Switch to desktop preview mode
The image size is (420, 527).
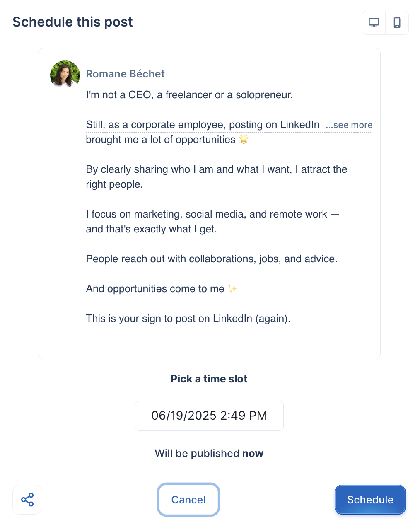click(374, 23)
